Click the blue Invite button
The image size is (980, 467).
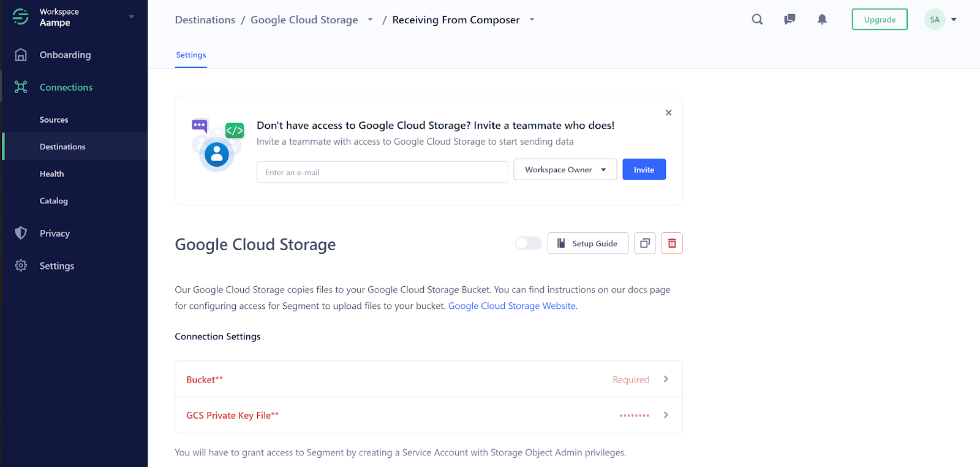point(644,170)
